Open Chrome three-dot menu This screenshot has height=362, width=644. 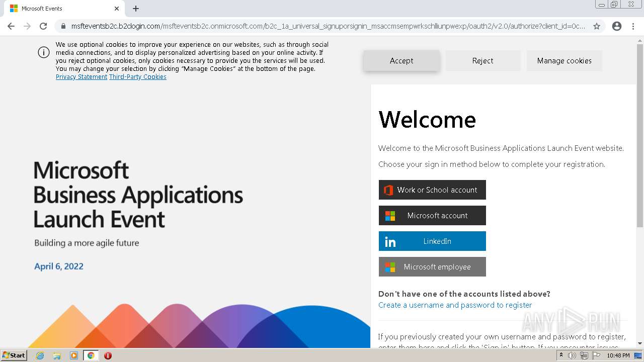tap(633, 26)
